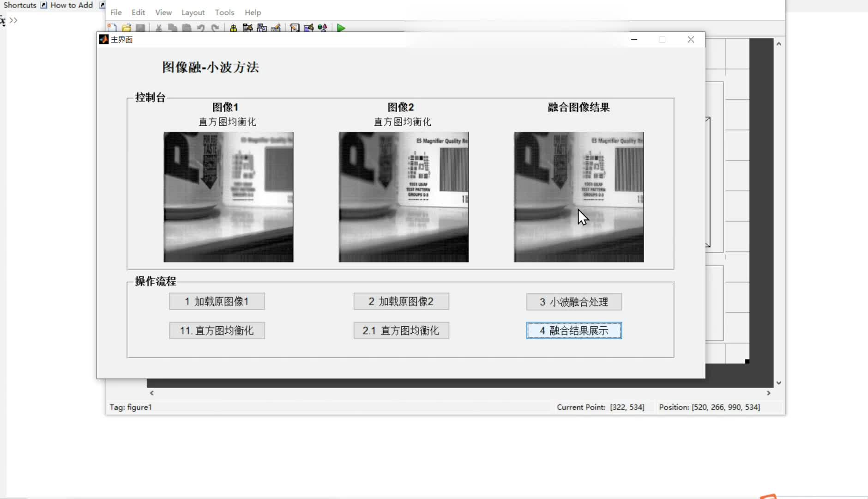Screen dimensions: 868x499
Task: Click the MATLAB icon in 主界面 title bar
Action: (103, 40)
